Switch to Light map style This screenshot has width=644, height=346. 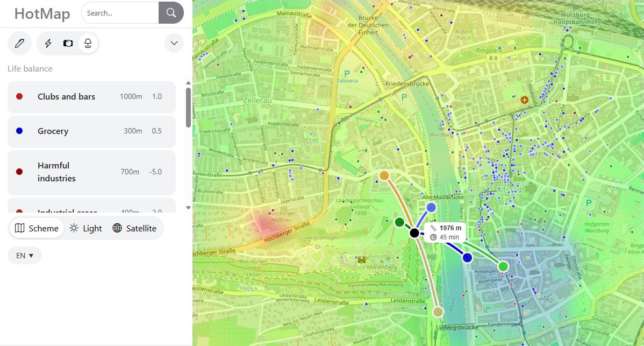(x=85, y=229)
